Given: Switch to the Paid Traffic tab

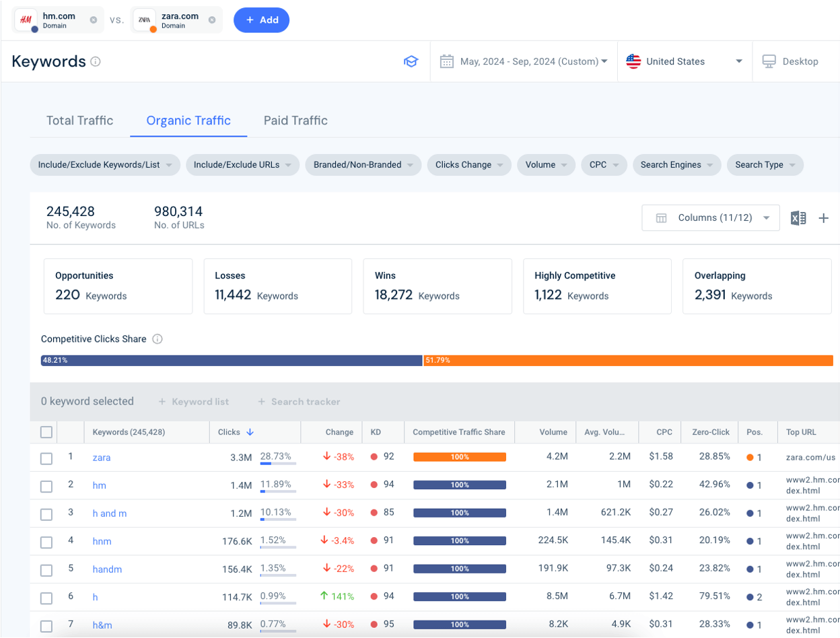Looking at the screenshot, I should click(x=295, y=120).
